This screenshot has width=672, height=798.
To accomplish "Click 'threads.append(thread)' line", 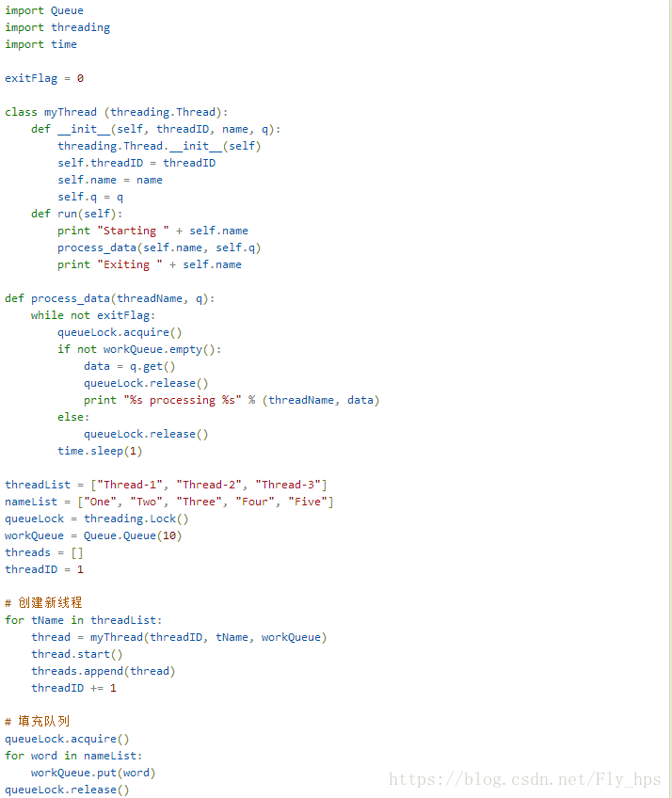I will (x=104, y=671).
